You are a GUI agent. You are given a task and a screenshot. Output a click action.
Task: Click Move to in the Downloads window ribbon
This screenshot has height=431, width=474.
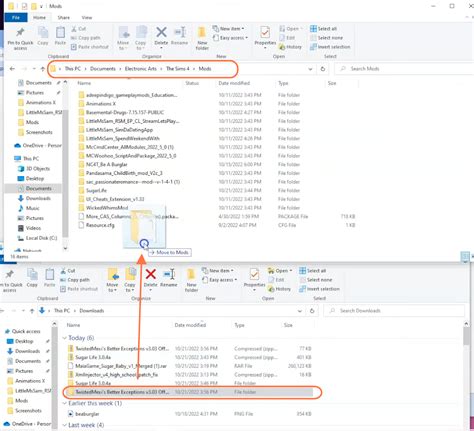coord(112,280)
